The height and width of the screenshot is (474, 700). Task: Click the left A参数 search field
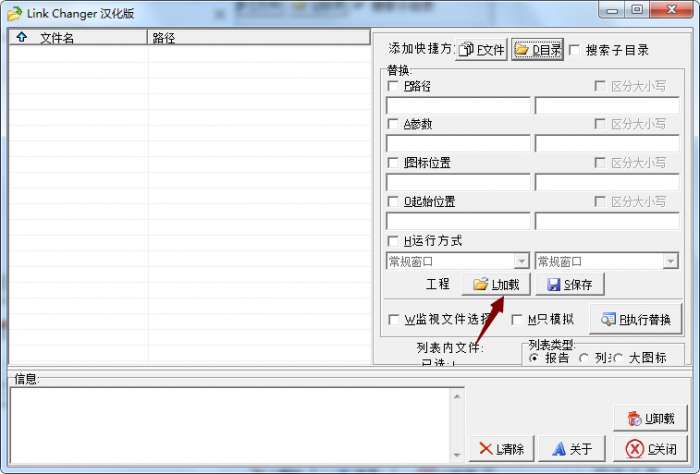(x=458, y=143)
